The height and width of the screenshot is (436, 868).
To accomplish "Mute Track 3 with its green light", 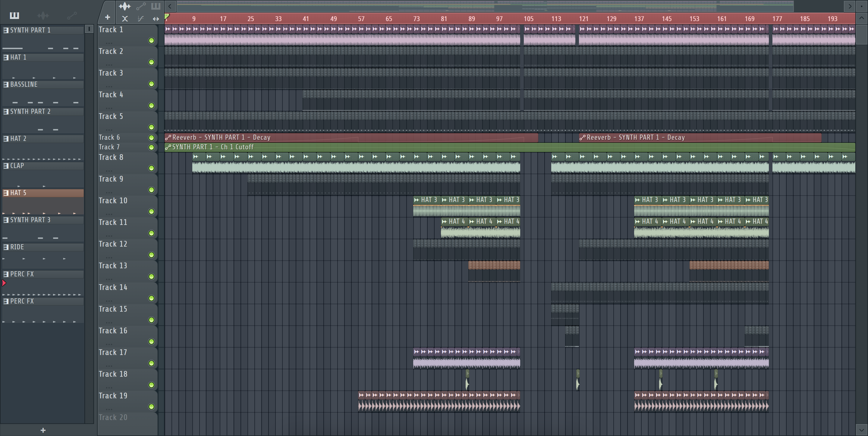I will click(x=151, y=84).
